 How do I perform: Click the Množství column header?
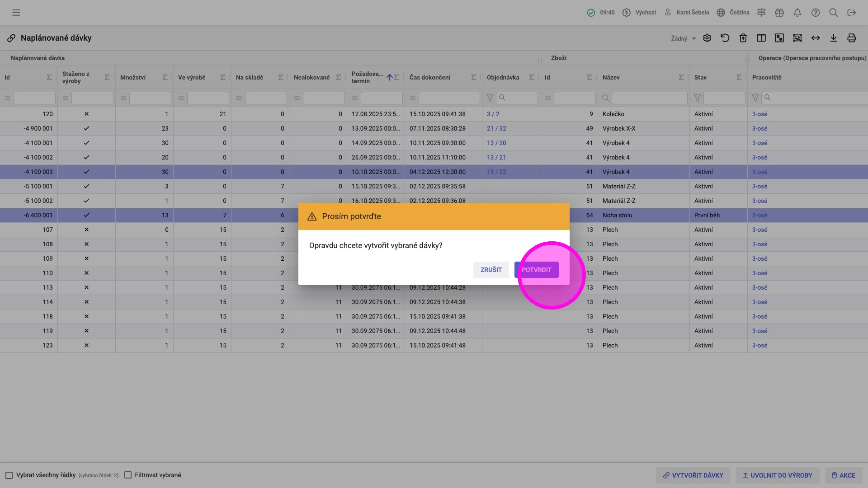133,77
